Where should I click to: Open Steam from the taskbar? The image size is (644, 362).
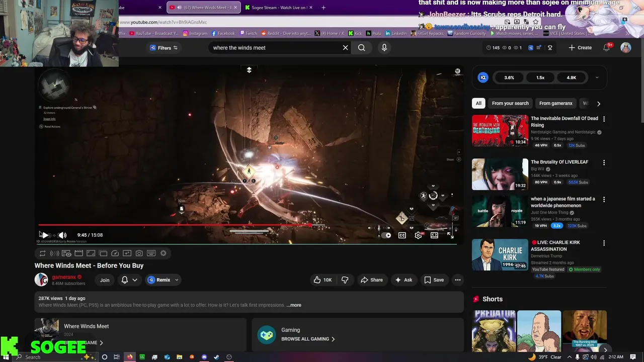(216, 357)
